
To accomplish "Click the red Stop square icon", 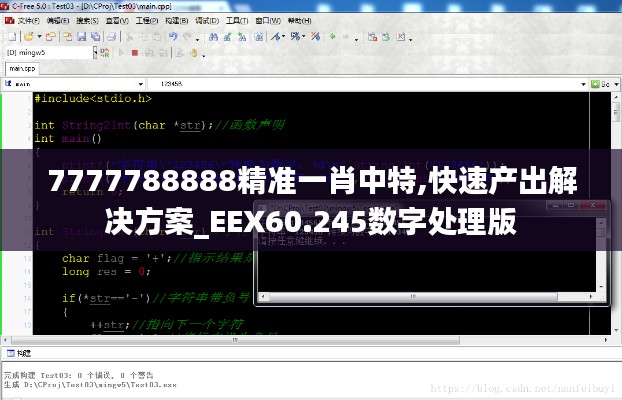I will coord(135,52).
